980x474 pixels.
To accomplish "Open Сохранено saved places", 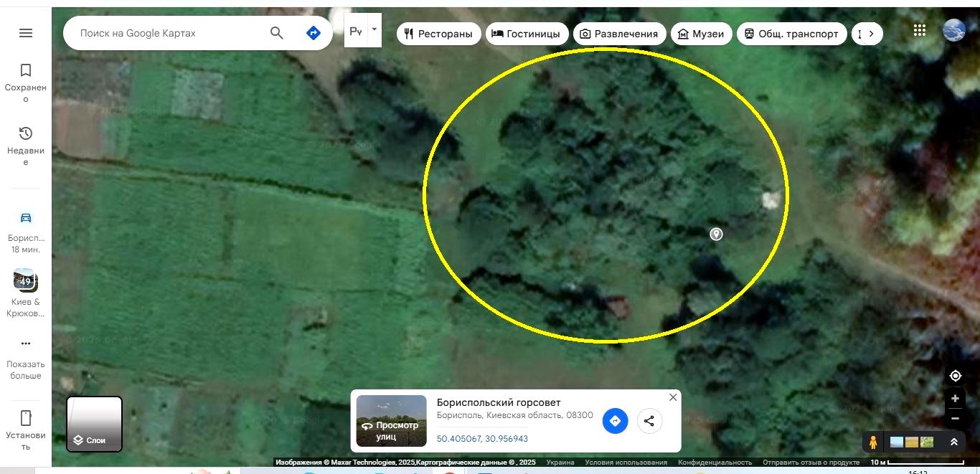I will coord(26,81).
